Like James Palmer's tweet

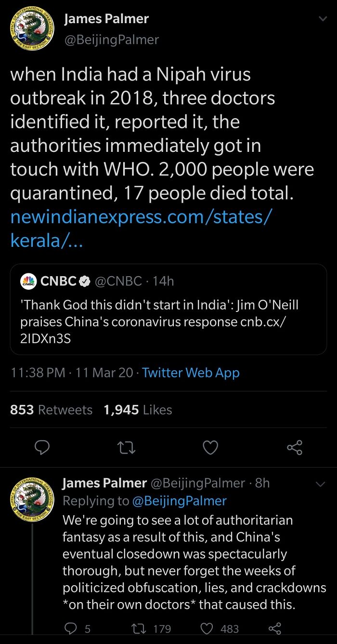pos(210,448)
